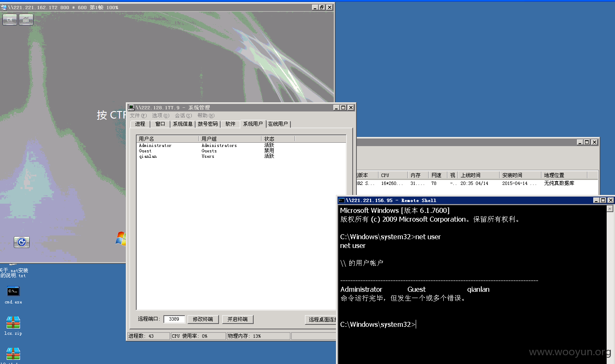Click the 网速 column header
The width and height of the screenshot is (615, 364).
pyautogui.click(x=438, y=175)
